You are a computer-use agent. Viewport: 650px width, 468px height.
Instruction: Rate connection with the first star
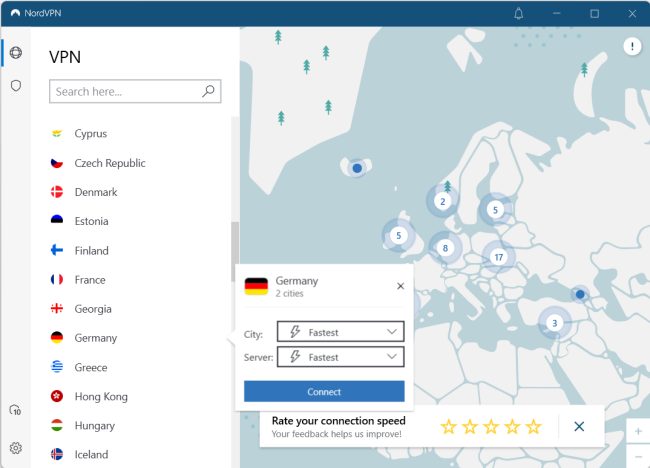coord(448,427)
